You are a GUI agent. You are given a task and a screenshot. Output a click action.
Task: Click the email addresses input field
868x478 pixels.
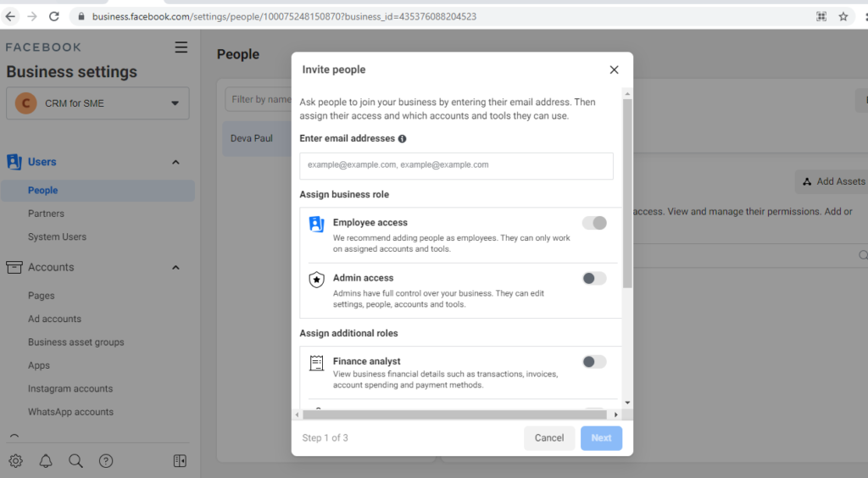456,166
